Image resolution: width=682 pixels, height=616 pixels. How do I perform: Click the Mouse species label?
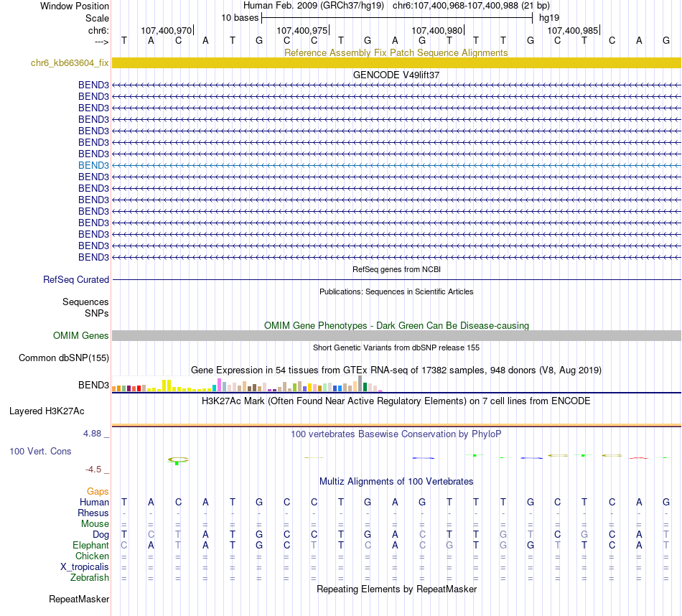(x=95, y=524)
